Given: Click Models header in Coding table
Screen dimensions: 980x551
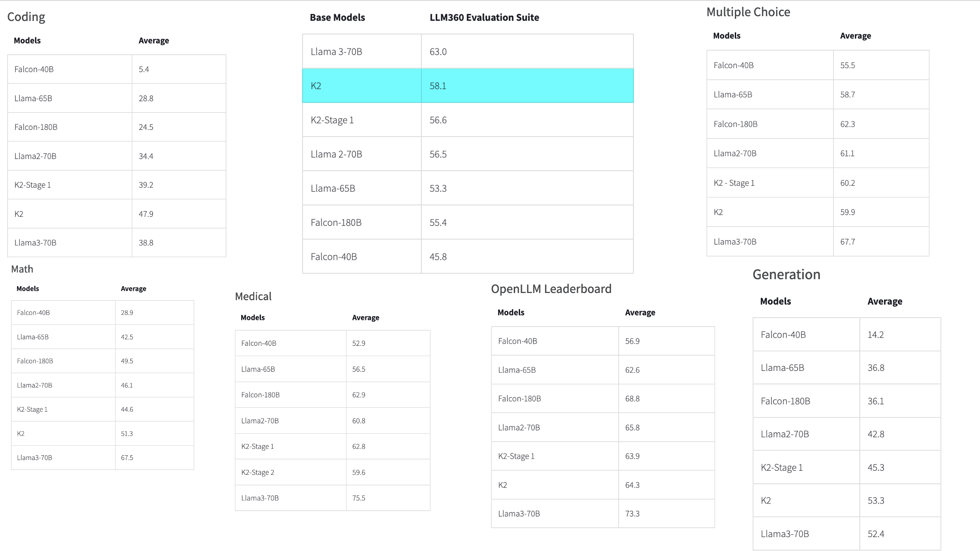Looking at the screenshot, I should pyautogui.click(x=27, y=40).
